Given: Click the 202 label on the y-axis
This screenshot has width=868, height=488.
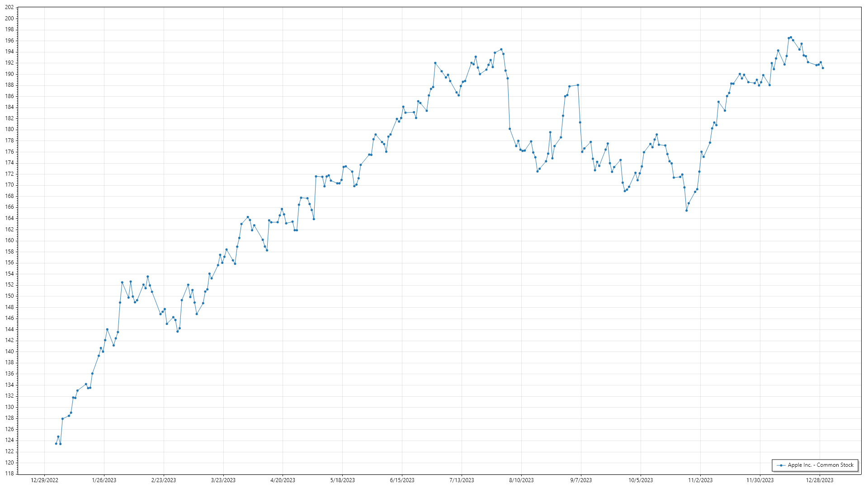Looking at the screenshot, I should (x=9, y=8).
